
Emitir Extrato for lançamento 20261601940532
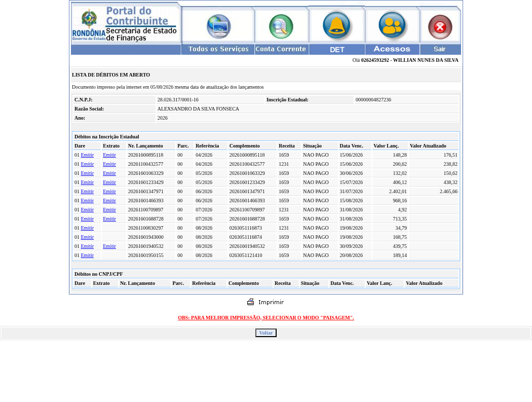[x=109, y=246]
